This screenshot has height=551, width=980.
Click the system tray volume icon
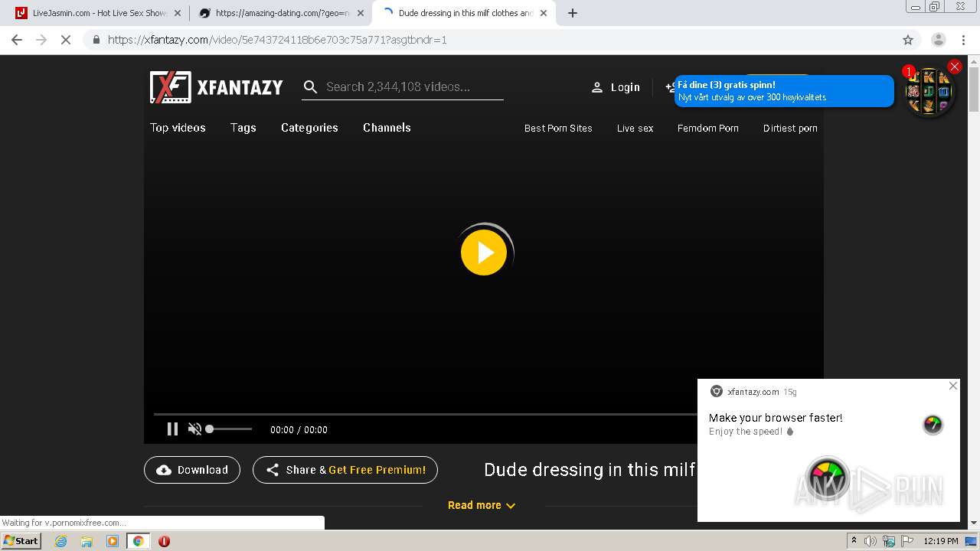click(x=871, y=541)
